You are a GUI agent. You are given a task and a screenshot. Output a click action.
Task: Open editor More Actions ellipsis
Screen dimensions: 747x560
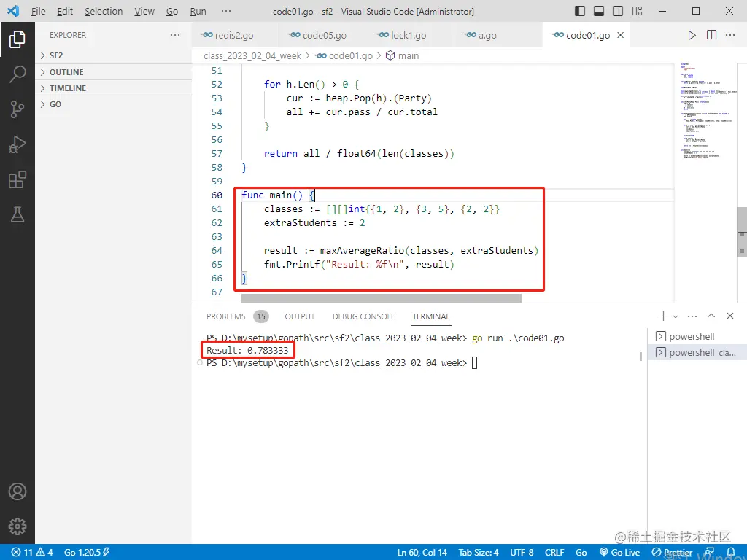click(730, 35)
